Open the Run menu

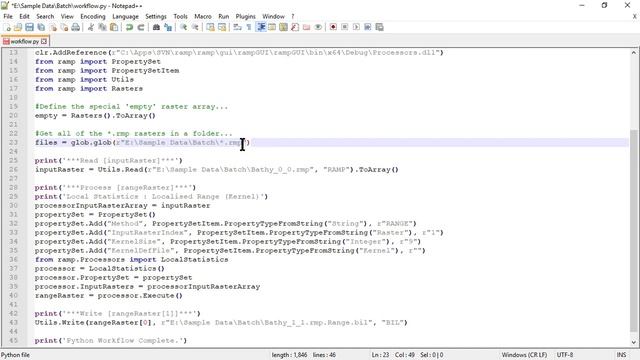pyautogui.click(x=224, y=16)
